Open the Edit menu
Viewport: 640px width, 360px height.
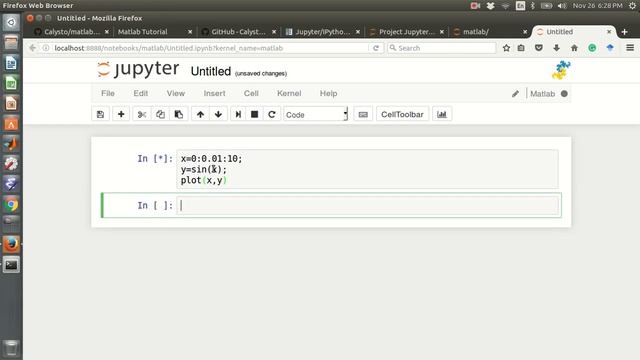pyautogui.click(x=140, y=93)
